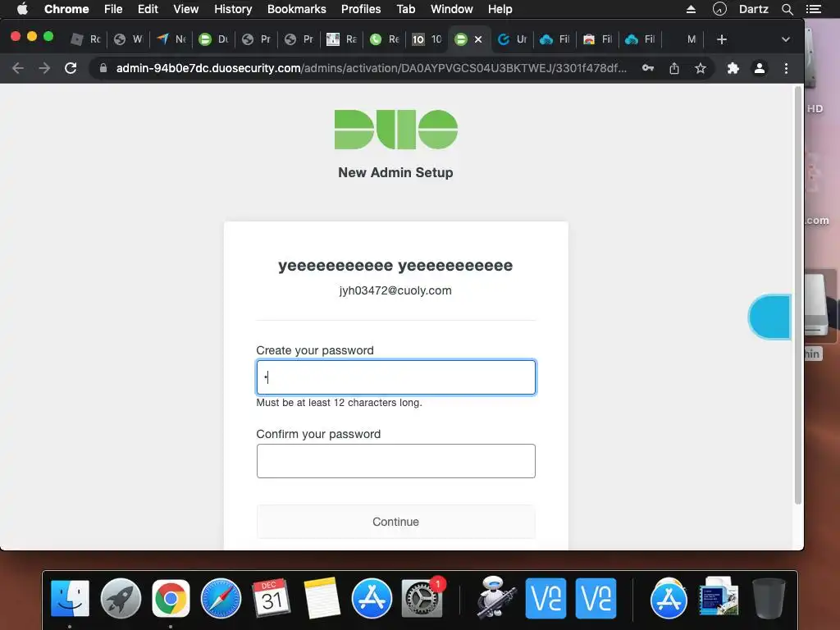840x630 pixels.
Task: Switch to the "Ur" browser tab
Action: pyautogui.click(x=513, y=39)
